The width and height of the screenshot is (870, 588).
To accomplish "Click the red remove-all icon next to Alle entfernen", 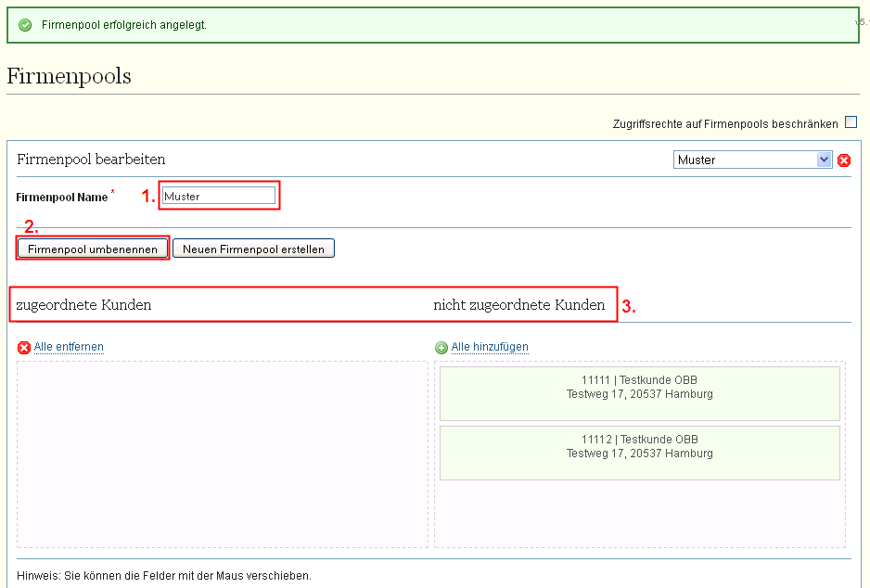I will (24, 348).
